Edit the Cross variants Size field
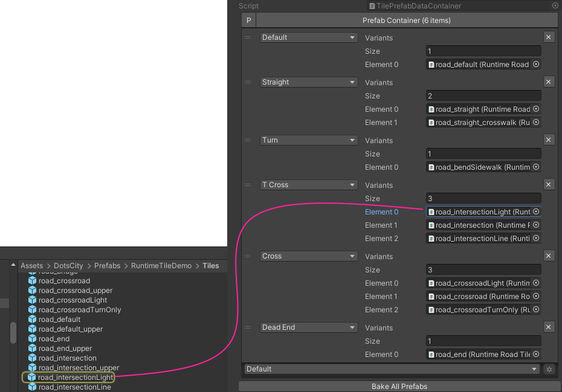 483,270
